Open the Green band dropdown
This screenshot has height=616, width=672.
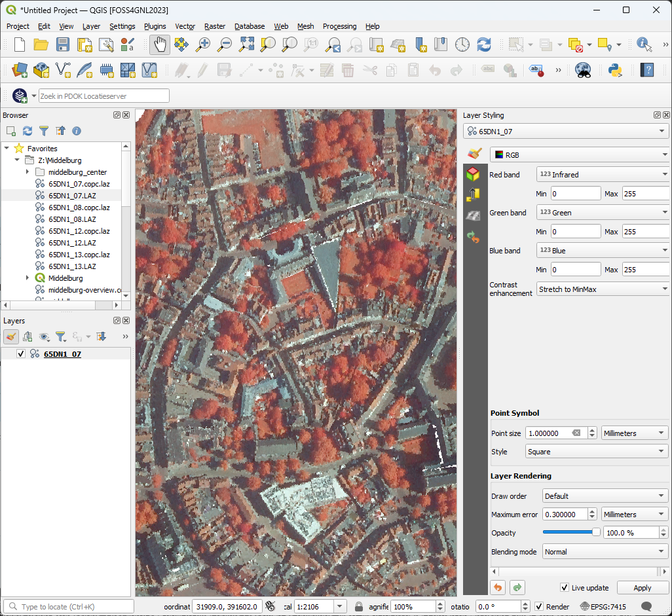603,213
